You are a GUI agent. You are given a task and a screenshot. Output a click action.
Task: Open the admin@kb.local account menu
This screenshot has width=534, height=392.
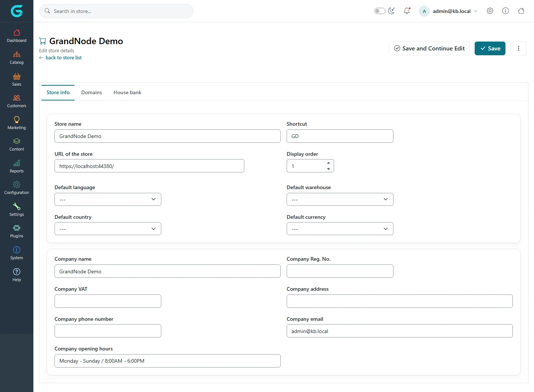pos(449,11)
